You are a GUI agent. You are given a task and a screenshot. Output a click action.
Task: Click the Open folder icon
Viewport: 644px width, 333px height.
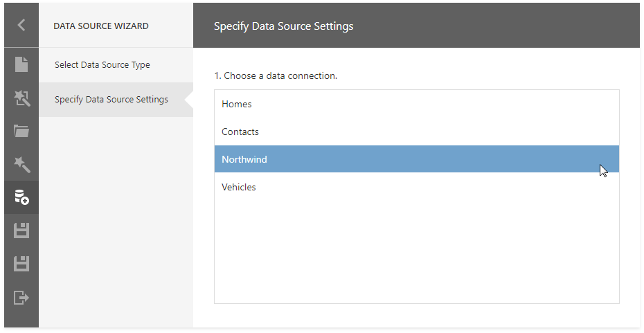pyautogui.click(x=21, y=131)
